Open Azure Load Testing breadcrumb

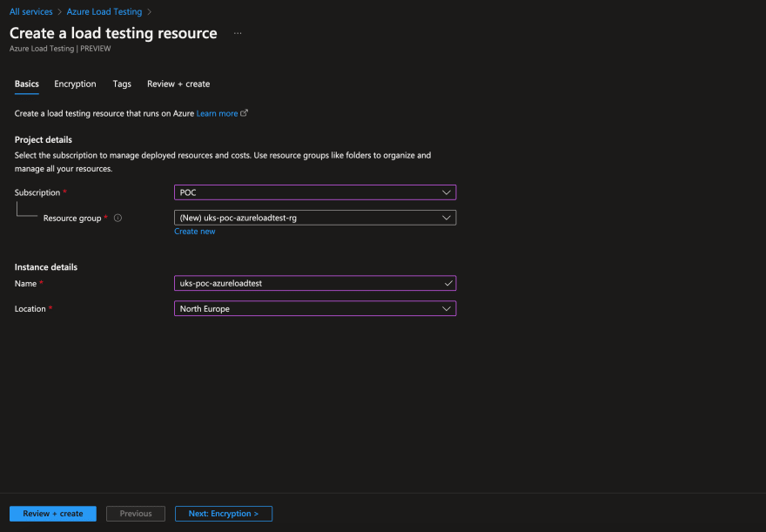104,11
